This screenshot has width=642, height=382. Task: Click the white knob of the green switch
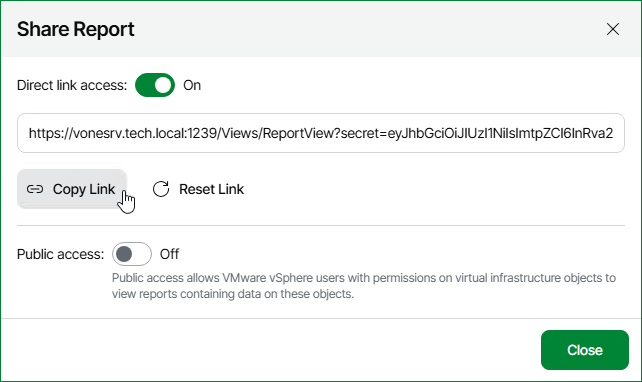point(163,85)
